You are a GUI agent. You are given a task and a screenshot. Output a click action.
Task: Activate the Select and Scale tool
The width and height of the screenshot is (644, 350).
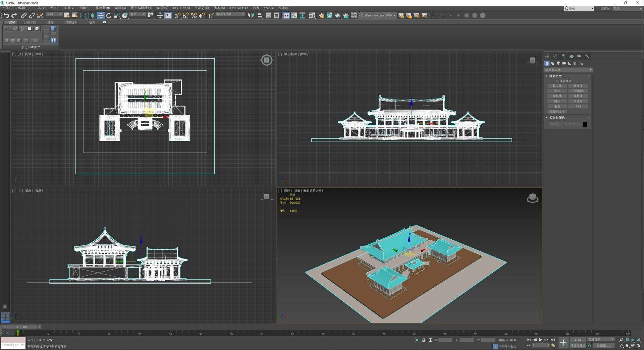pyautogui.click(x=117, y=15)
